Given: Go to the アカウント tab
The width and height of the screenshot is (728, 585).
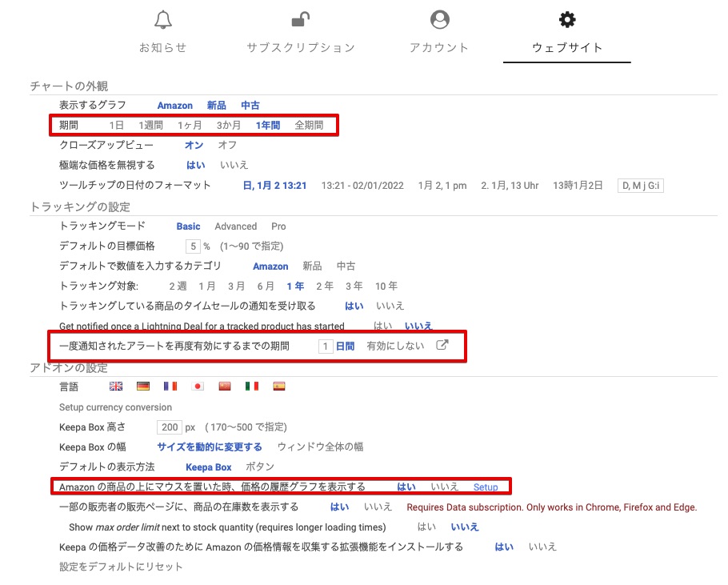Looking at the screenshot, I should (x=439, y=32).
